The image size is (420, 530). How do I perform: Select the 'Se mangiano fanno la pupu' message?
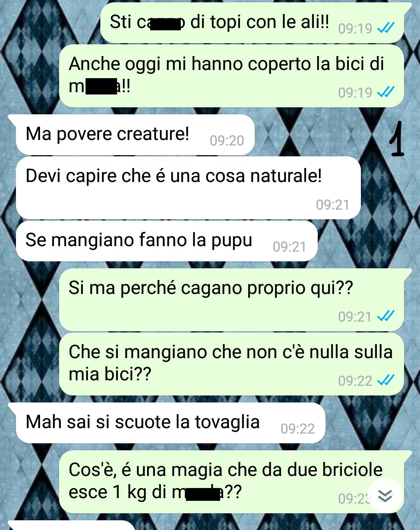(x=167, y=241)
